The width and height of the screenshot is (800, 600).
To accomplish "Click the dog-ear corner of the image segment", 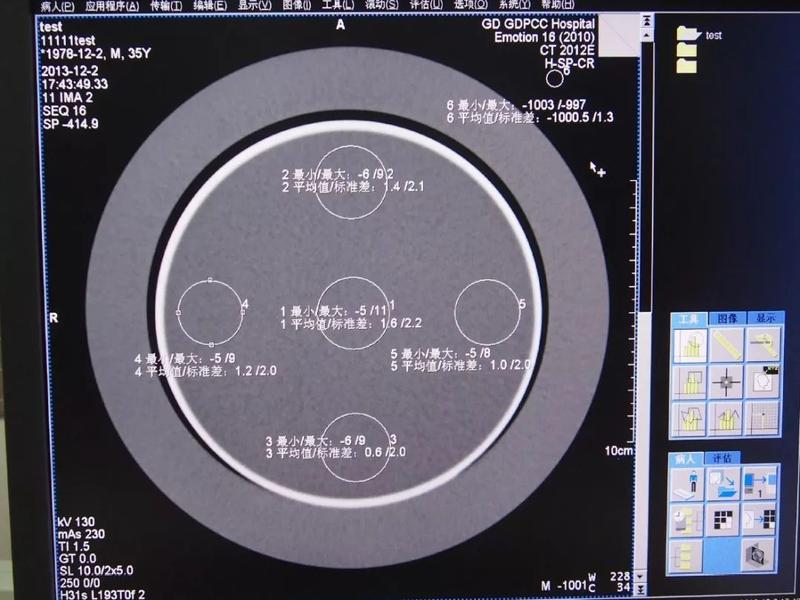I will click(x=618, y=35).
